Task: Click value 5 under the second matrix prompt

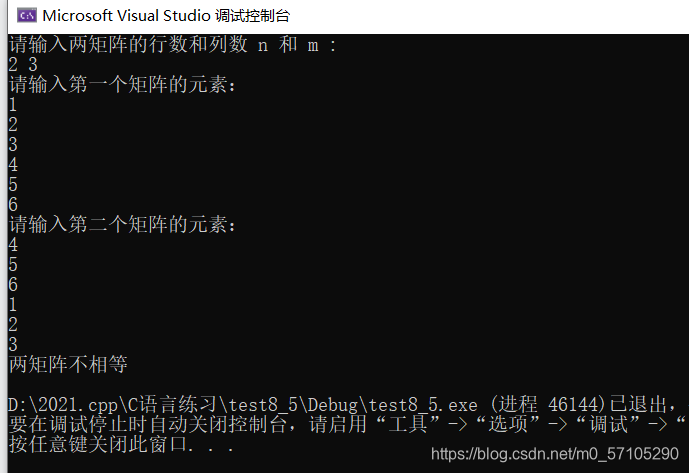Action: click(x=13, y=265)
